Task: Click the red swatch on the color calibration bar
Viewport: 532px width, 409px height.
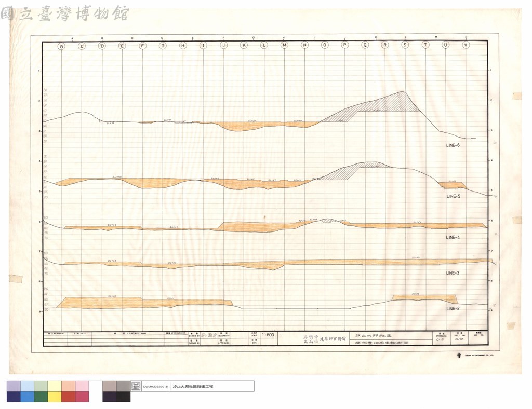Action: 68,397
